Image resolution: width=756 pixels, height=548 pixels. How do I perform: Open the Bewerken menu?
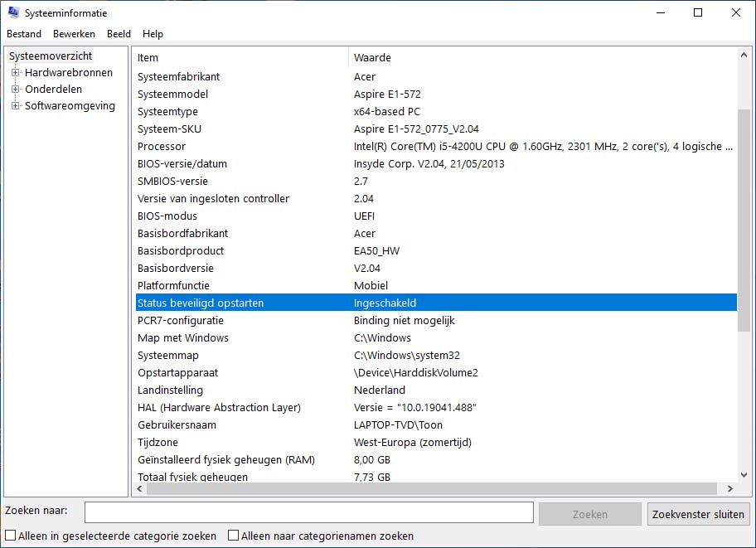tap(74, 34)
